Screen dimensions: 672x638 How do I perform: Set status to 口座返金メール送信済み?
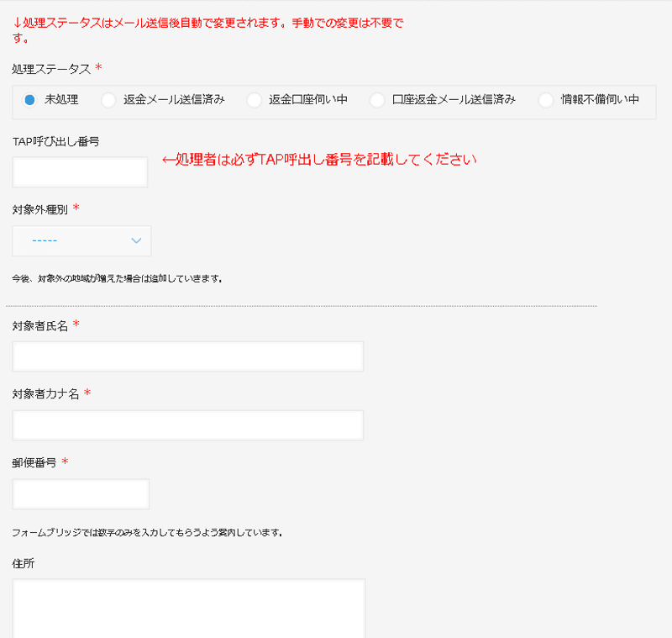pos(377,100)
